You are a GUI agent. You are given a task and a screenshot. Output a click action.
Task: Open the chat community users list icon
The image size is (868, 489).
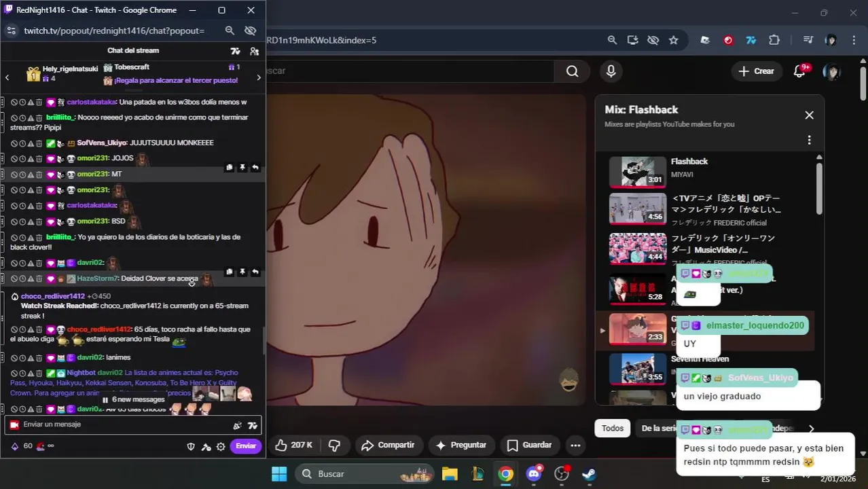(254, 51)
